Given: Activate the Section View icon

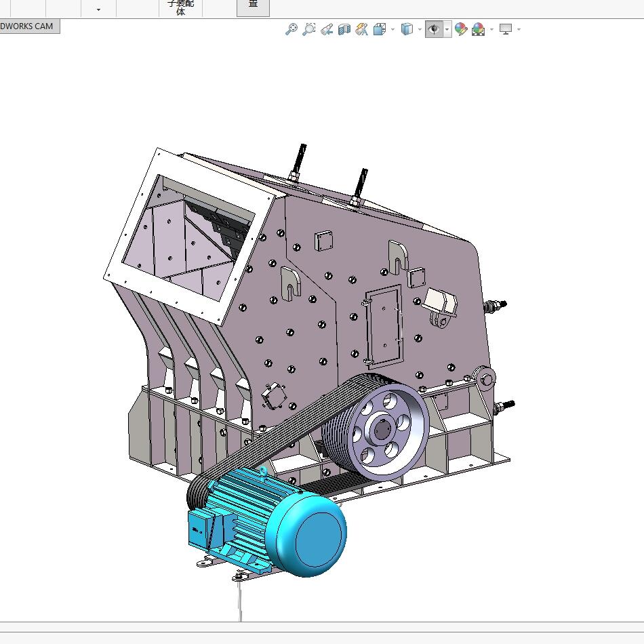Looking at the screenshot, I should point(344,29).
